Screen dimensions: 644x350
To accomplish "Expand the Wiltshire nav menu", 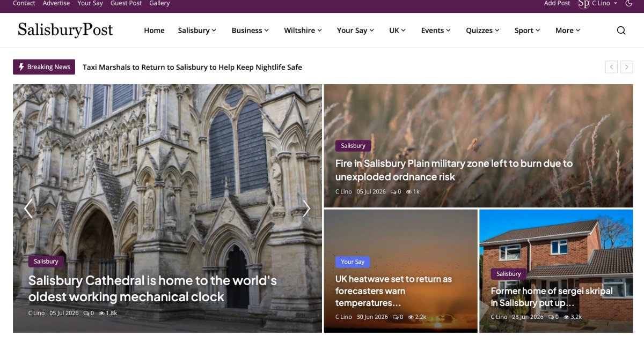I will tap(303, 31).
